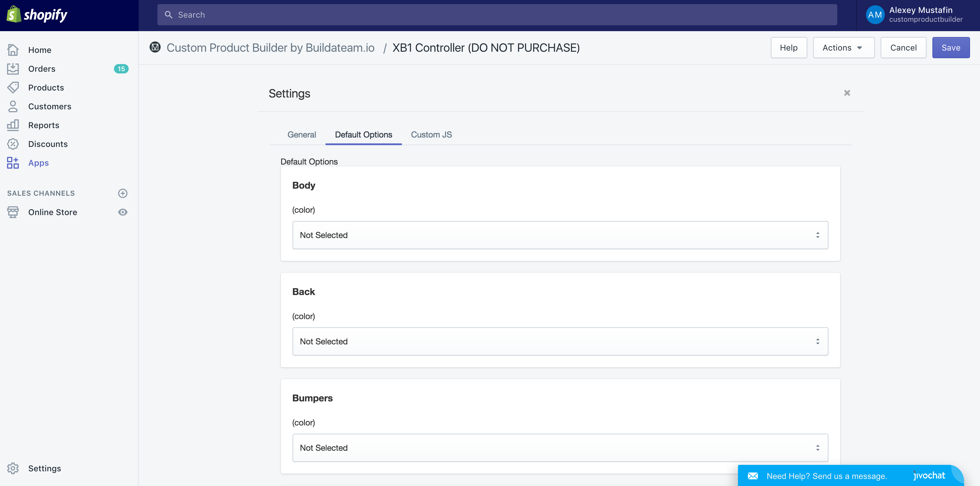Click the Search input field
The width and height of the screenshot is (980, 486).
pos(497,15)
